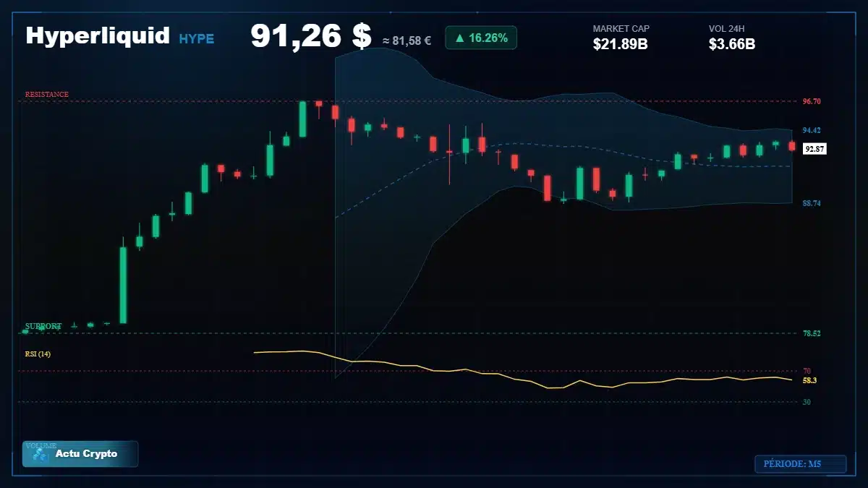Click the RSI 30 level label
The width and height of the screenshot is (868, 488).
coord(807,402)
